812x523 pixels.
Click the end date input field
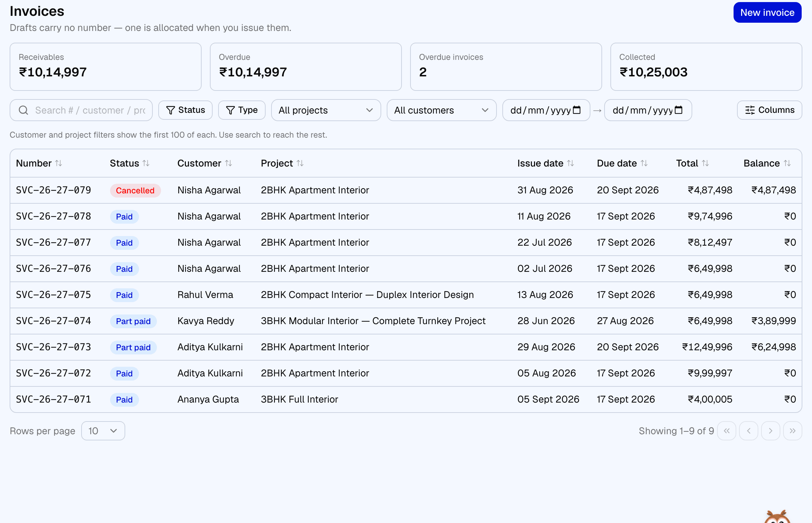(x=648, y=110)
